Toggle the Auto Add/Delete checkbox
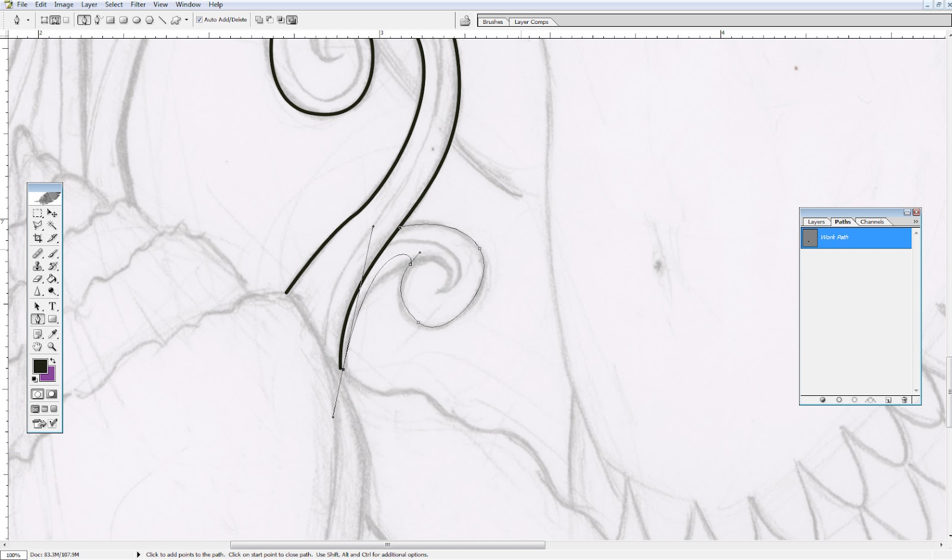Screen dimensions: 952x560 click(x=200, y=19)
